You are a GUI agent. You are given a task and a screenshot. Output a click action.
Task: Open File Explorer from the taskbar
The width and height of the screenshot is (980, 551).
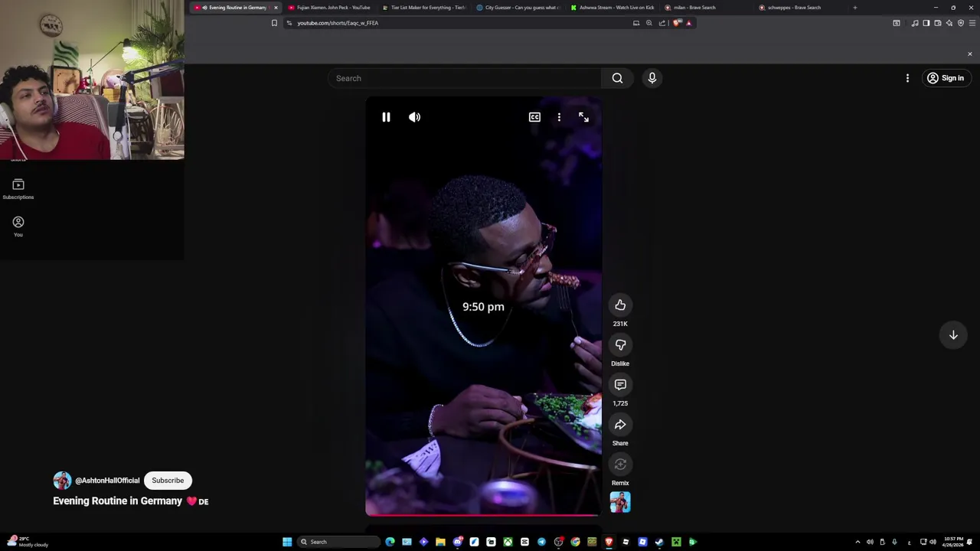pos(440,542)
